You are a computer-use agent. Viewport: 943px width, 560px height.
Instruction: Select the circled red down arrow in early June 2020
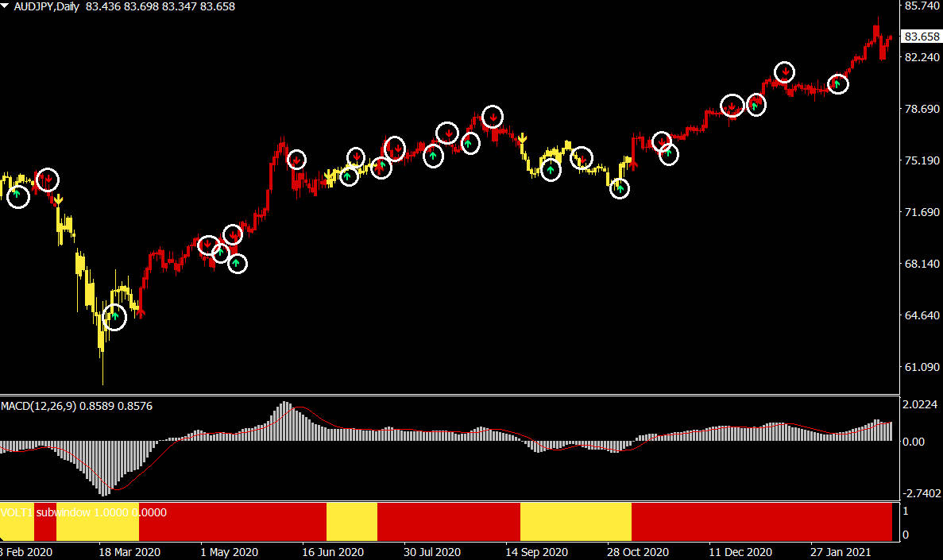(x=296, y=160)
